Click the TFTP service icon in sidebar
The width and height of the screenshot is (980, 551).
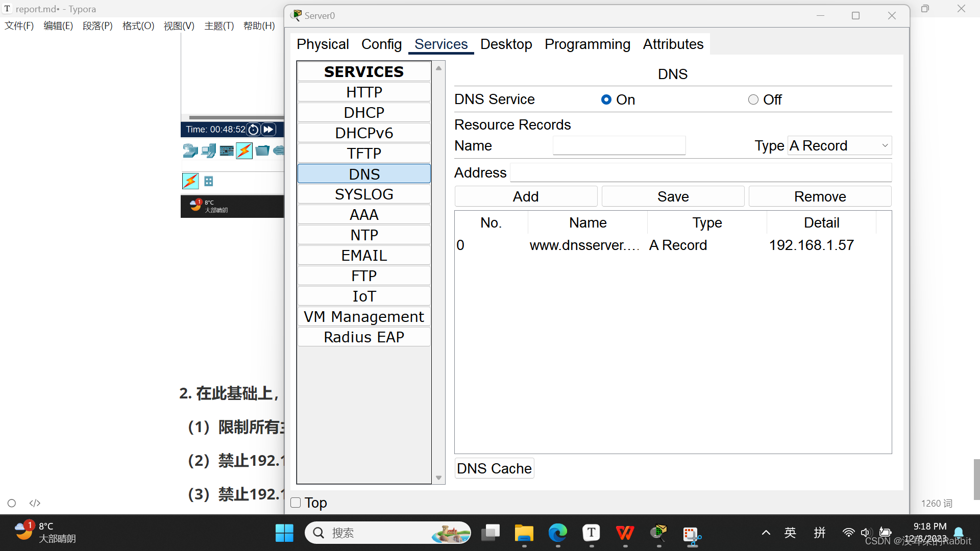pos(363,154)
